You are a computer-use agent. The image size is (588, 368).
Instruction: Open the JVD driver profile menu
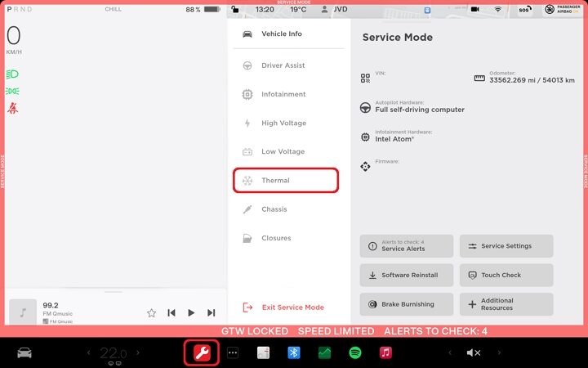pyautogui.click(x=335, y=10)
